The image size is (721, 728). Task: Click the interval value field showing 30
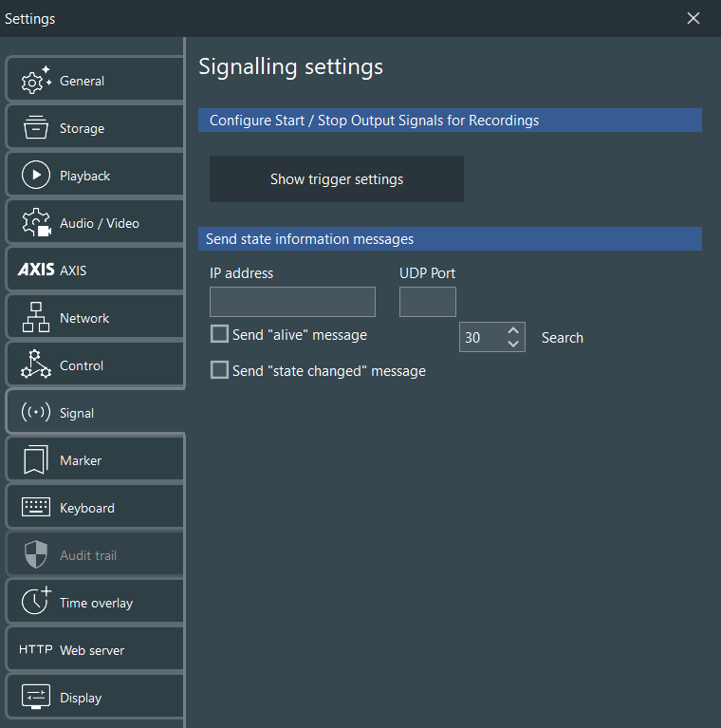pos(482,337)
